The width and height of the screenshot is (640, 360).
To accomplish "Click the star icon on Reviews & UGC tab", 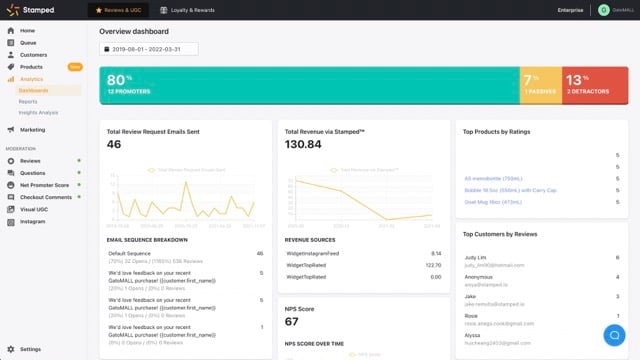I will pyautogui.click(x=98, y=10).
